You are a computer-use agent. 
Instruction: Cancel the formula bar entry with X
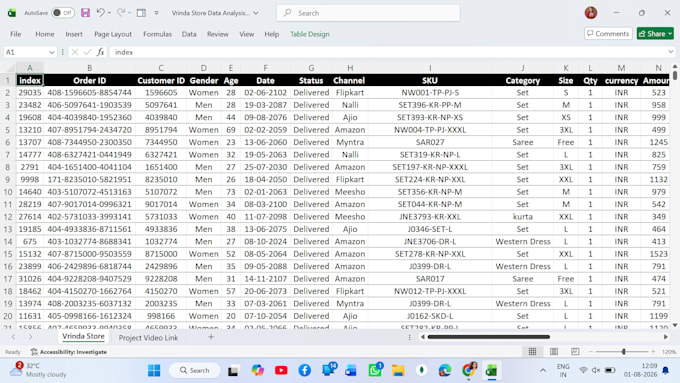(75, 52)
